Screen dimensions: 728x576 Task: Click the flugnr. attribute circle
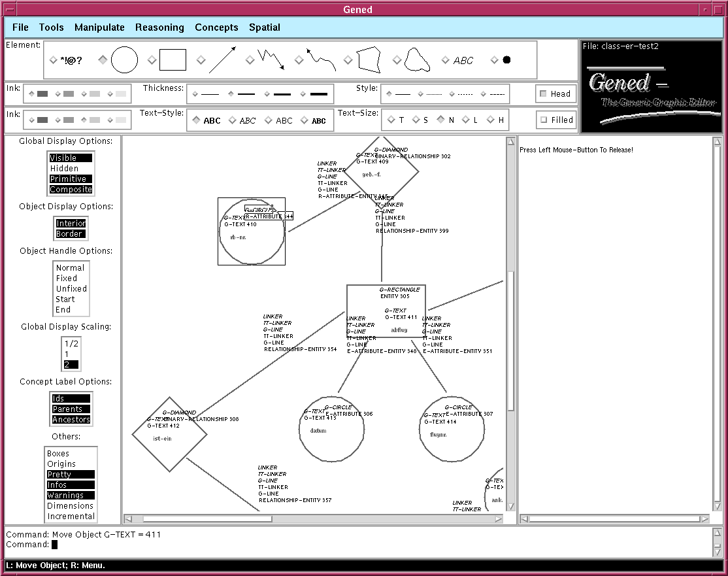point(452,429)
